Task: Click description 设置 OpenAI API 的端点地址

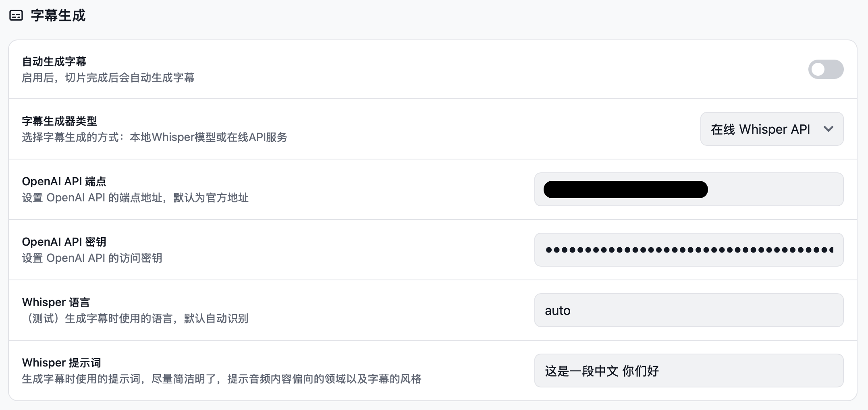Action: (x=135, y=198)
